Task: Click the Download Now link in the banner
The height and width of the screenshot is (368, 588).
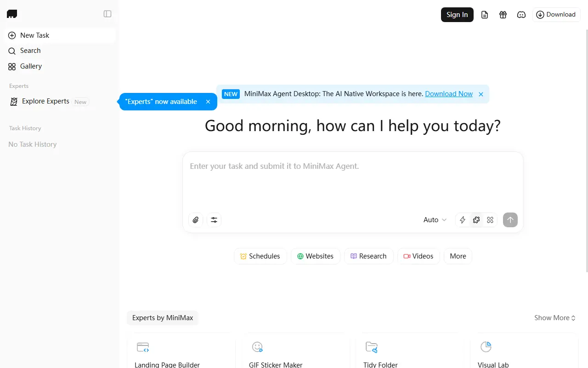Action: [x=449, y=94]
